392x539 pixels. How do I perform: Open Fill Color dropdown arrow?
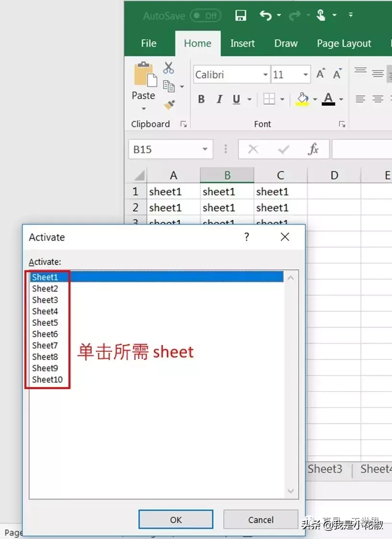point(315,99)
